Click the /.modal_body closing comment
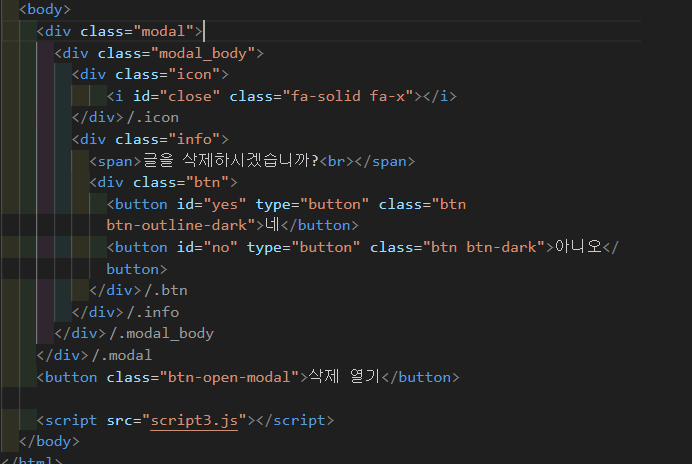This screenshot has width=692, height=464. 162,333
